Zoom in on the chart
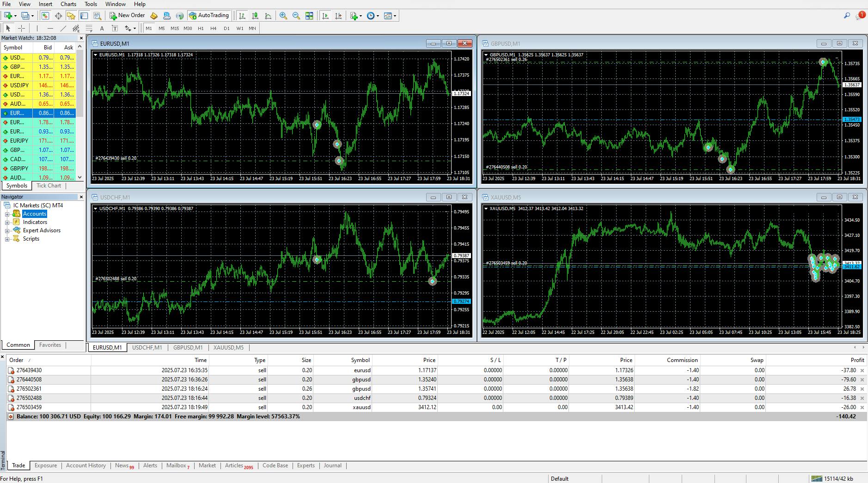Image resolution: width=868 pixels, height=483 pixels. coord(283,16)
